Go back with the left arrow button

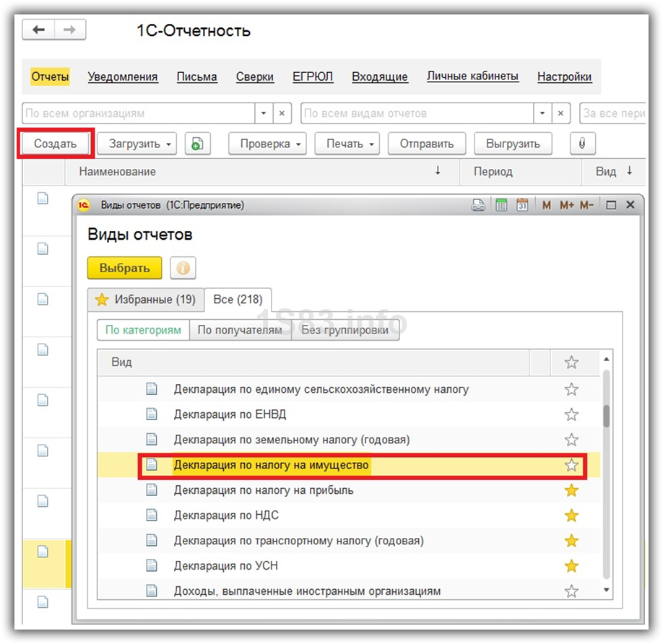(x=38, y=30)
